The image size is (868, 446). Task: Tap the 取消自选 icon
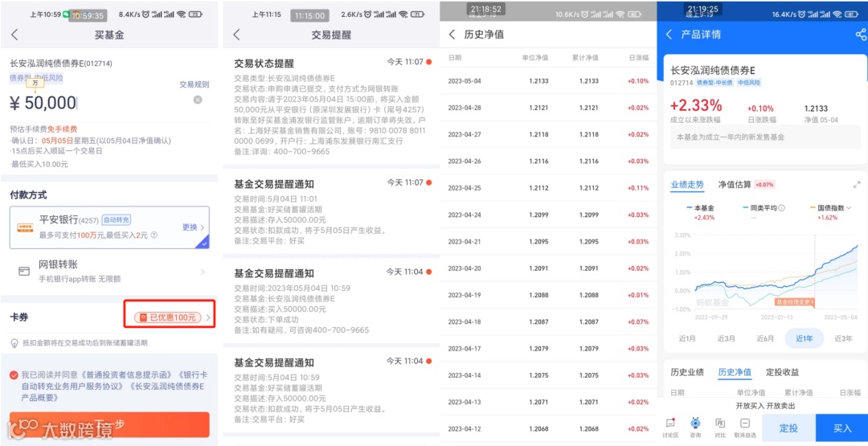pos(744,428)
